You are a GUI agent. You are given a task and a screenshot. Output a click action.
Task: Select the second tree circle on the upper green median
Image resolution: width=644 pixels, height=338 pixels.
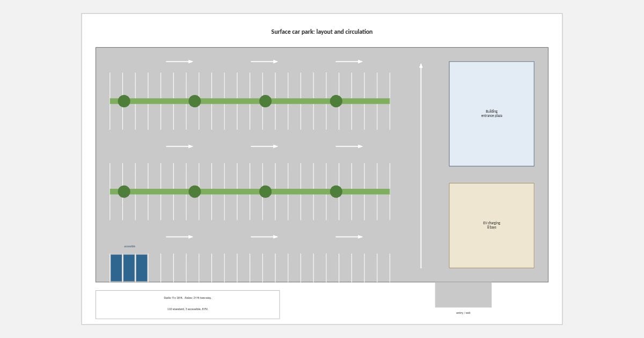click(195, 101)
